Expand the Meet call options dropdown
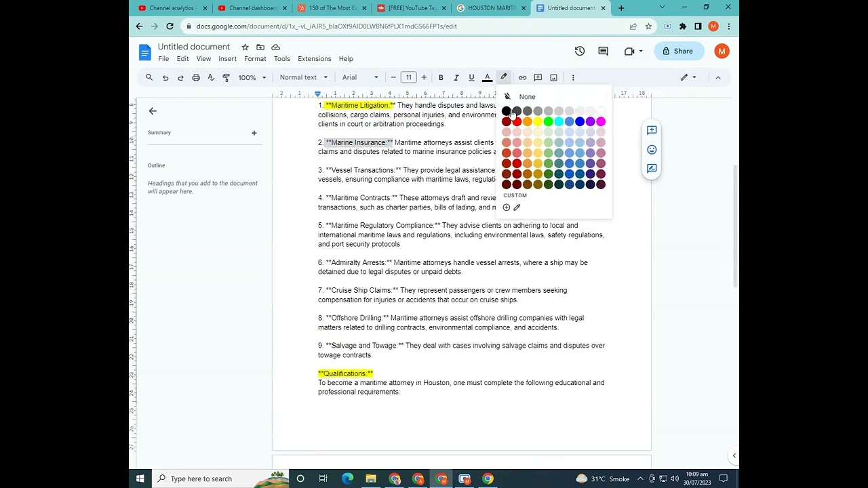 pos(641,51)
